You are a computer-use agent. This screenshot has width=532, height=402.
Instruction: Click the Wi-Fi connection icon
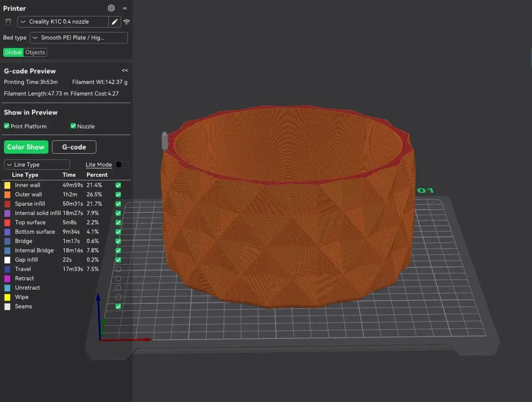click(x=127, y=22)
